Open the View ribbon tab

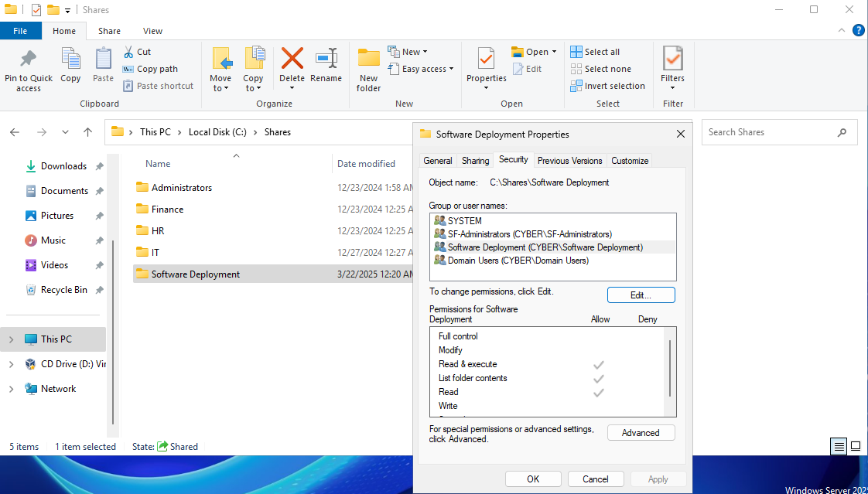point(152,31)
